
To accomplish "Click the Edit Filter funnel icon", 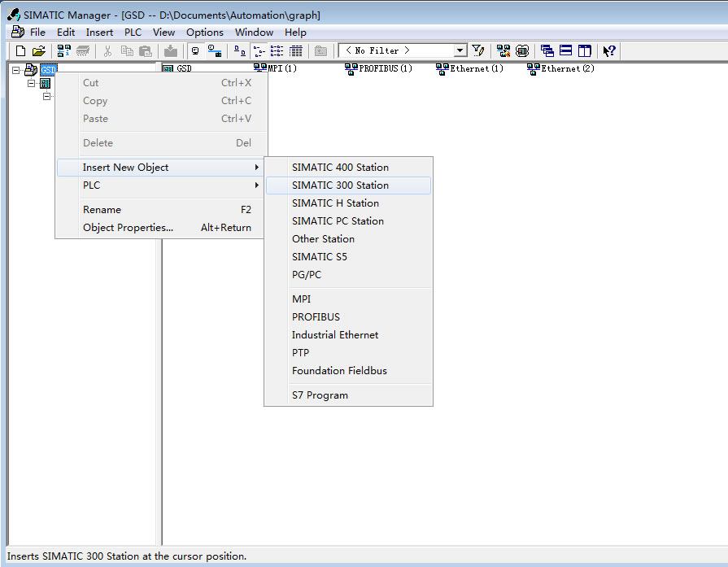I will [x=477, y=50].
